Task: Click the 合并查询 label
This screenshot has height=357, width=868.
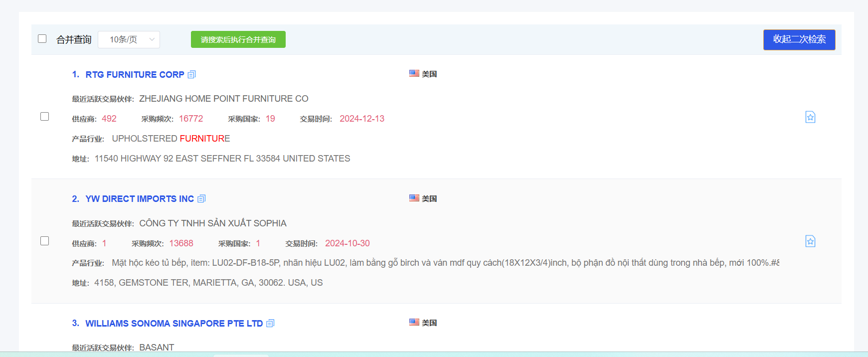Action: pos(74,39)
